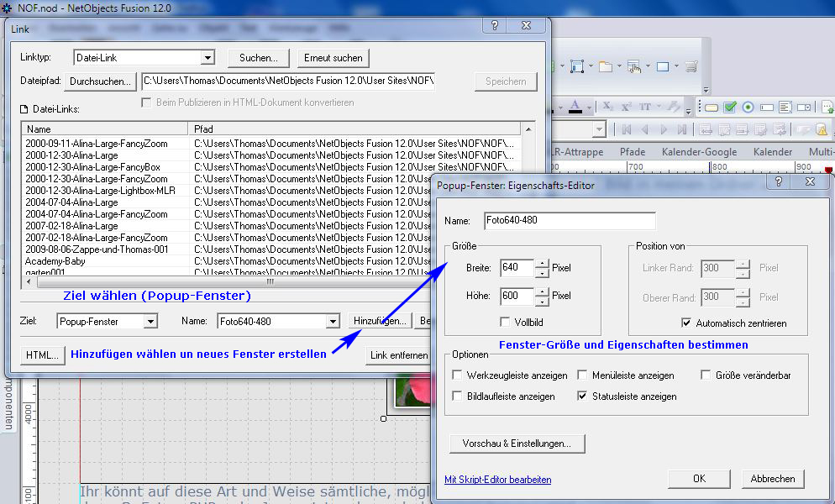835x504 pixels.
Task: Open Mit Skript-Editor bearbeiten link
Action: [x=497, y=480]
